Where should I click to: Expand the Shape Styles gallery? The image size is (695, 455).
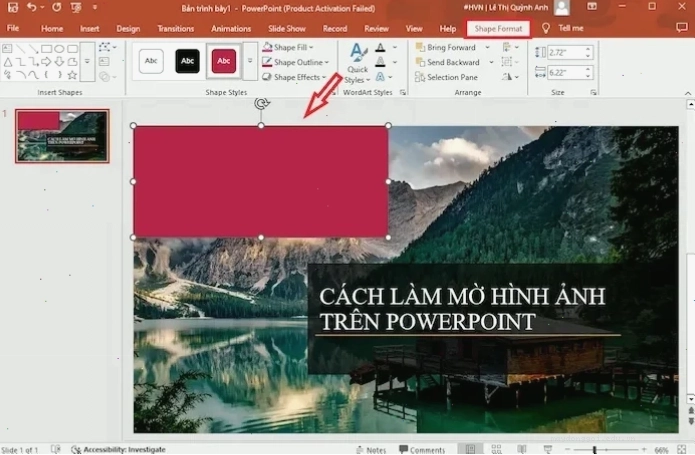250,62
